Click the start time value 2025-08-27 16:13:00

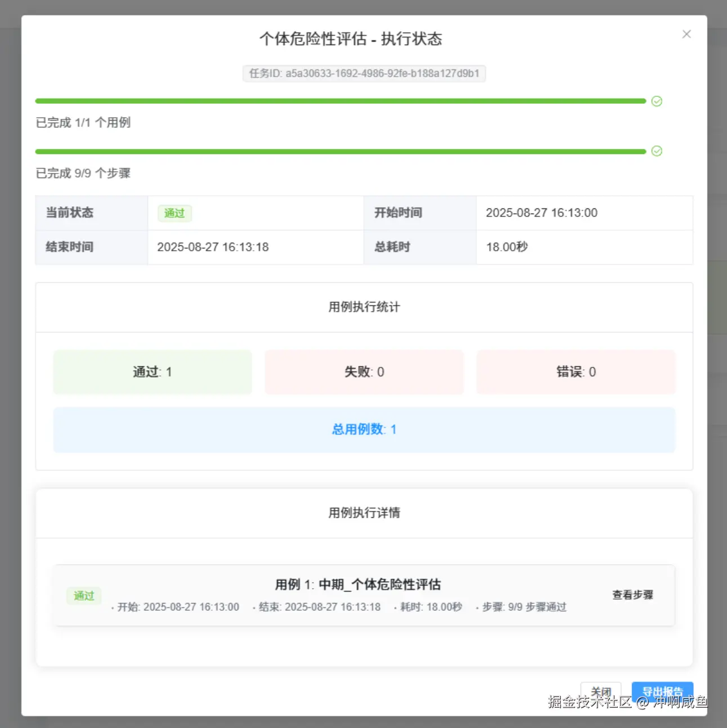pyautogui.click(x=542, y=213)
